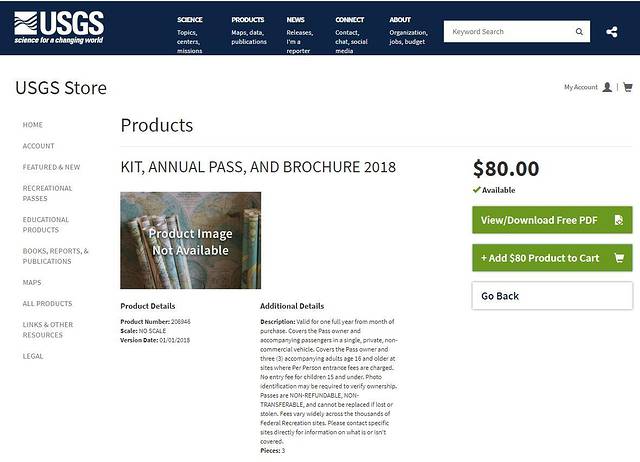Open Featured & New sidebar link
640x462 pixels.
point(51,167)
